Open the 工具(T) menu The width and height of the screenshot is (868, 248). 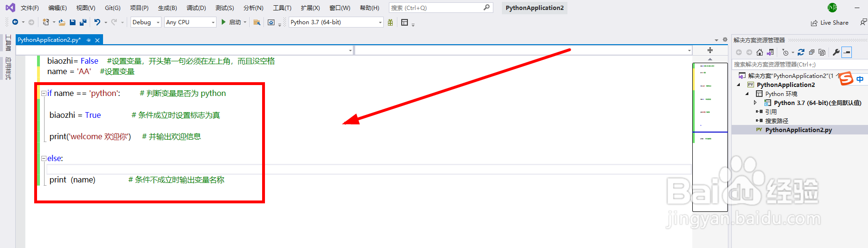click(282, 8)
